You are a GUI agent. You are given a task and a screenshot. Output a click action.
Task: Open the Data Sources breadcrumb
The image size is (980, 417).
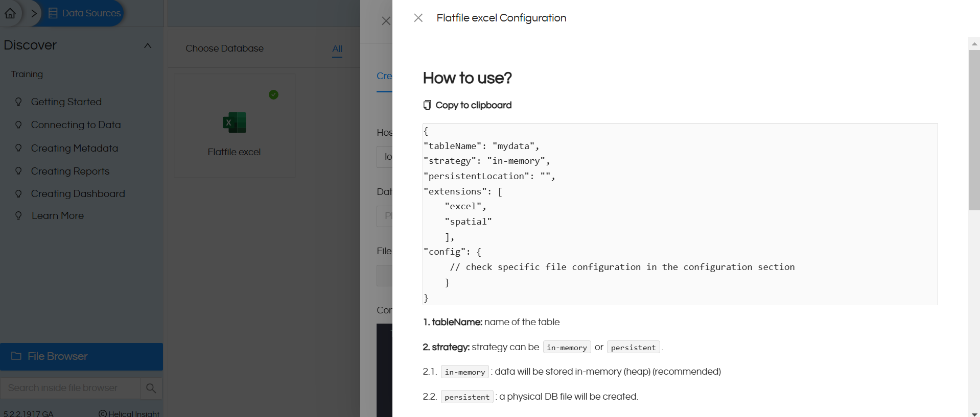pyautogui.click(x=85, y=13)
